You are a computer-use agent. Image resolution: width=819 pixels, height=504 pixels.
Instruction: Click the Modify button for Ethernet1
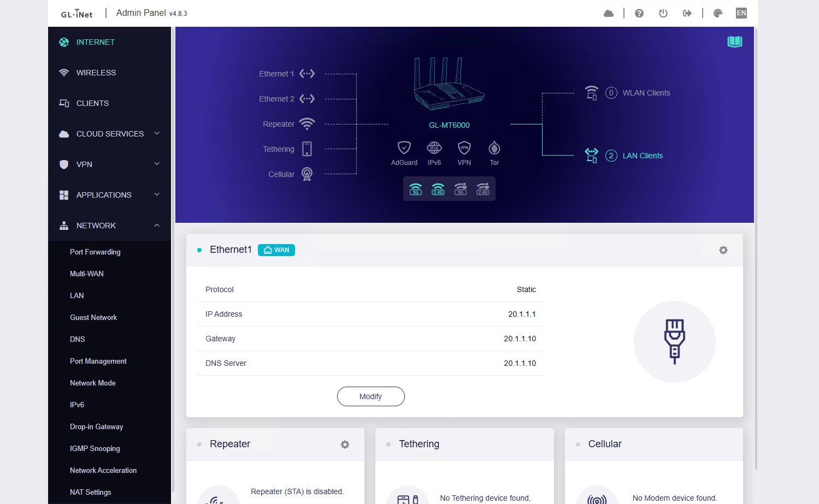pyautogui.click(x=371, y=396)
